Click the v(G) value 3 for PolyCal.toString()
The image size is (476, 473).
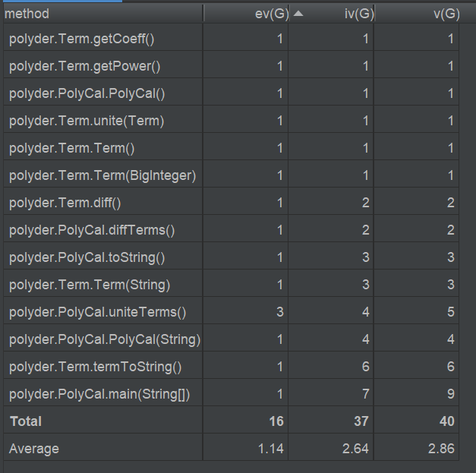point(451,257)
